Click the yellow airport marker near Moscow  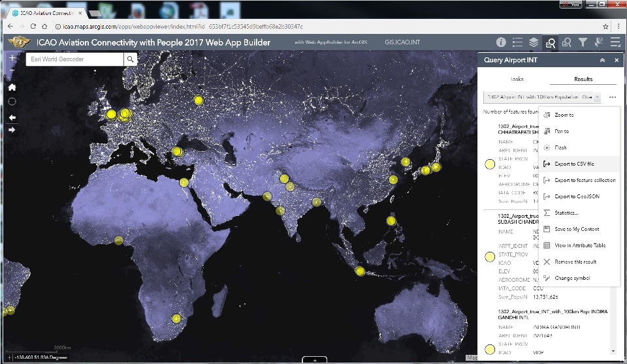199,100
